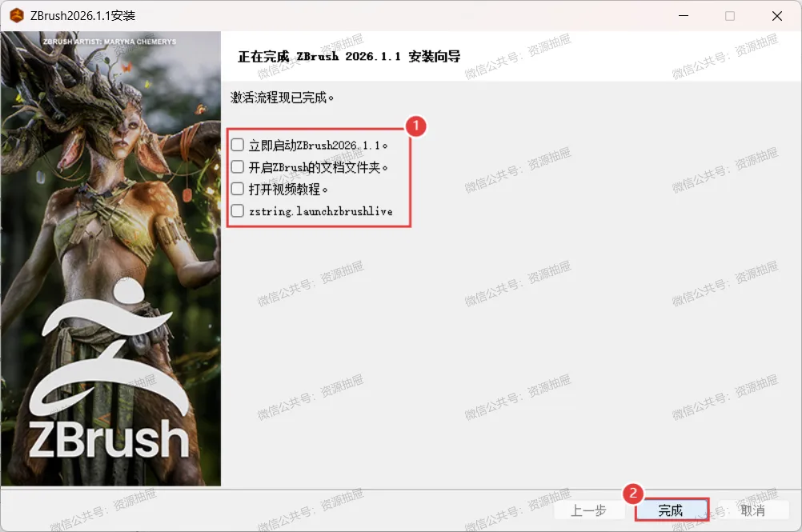Click the disabled maximize window button
Image resolution: width=802 pixels, height=532 pixels.
[730, 16]
